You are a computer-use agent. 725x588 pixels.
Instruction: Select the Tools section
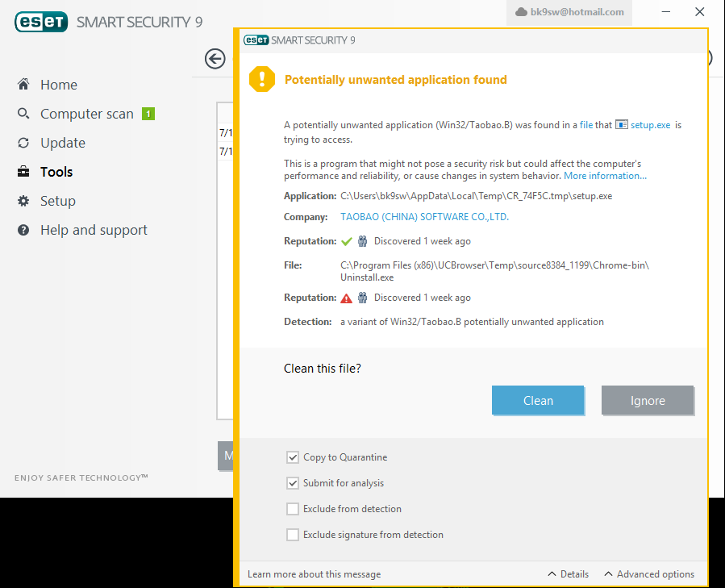click(x=56, y=172)
